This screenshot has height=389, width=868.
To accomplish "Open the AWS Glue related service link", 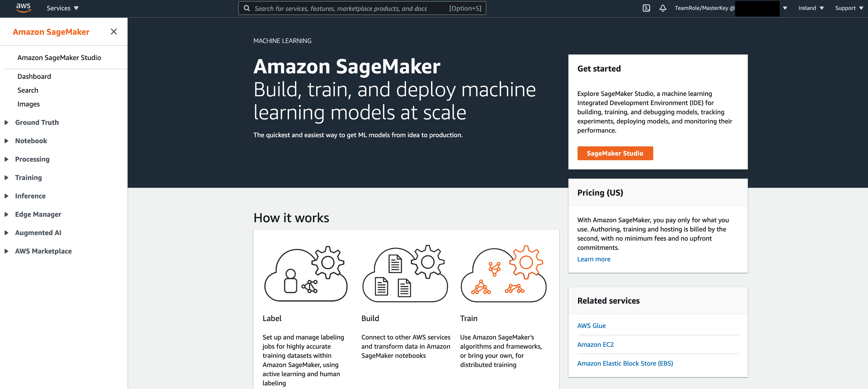I will click(591, 326).
